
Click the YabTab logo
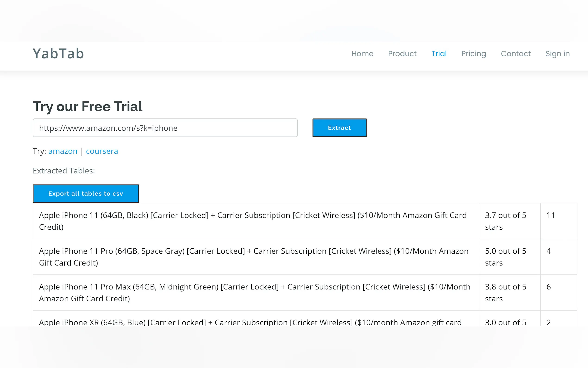point(58,54)
